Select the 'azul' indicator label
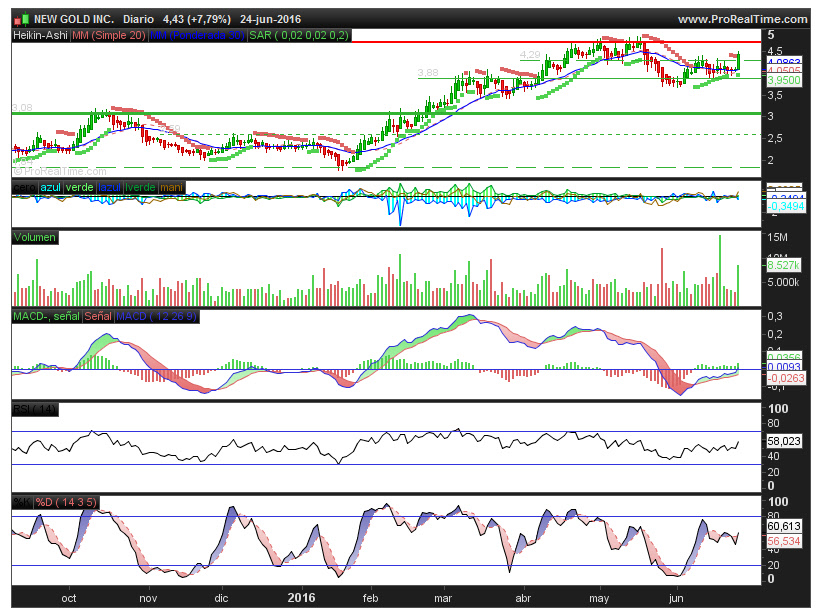832x616 pixels. pos(51,187)
